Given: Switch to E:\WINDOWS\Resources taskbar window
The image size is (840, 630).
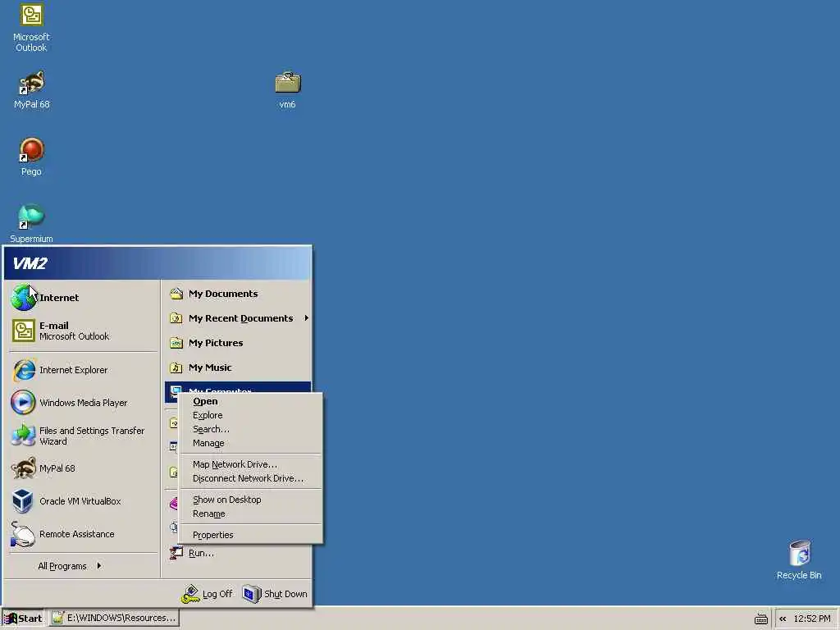Looking at the screenshot, I should click(115, 619).
